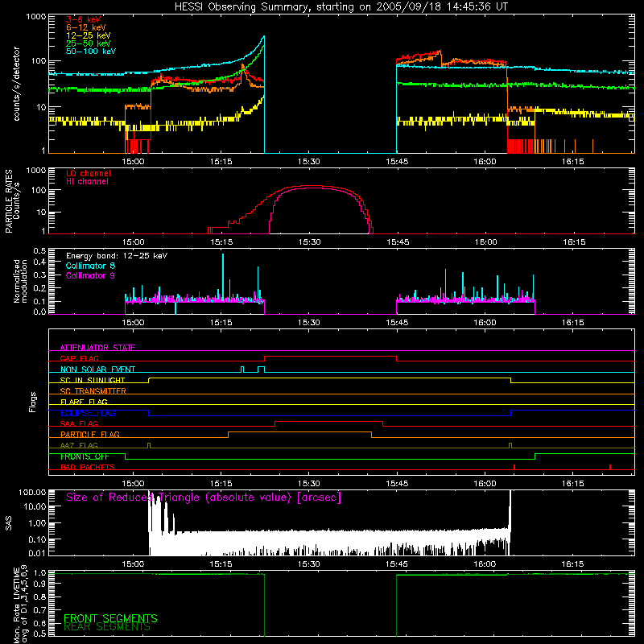The height and width of the screenshot is (644, 644).
Task: Click the "GAP_FLAG" label
Action: (79, 358)
